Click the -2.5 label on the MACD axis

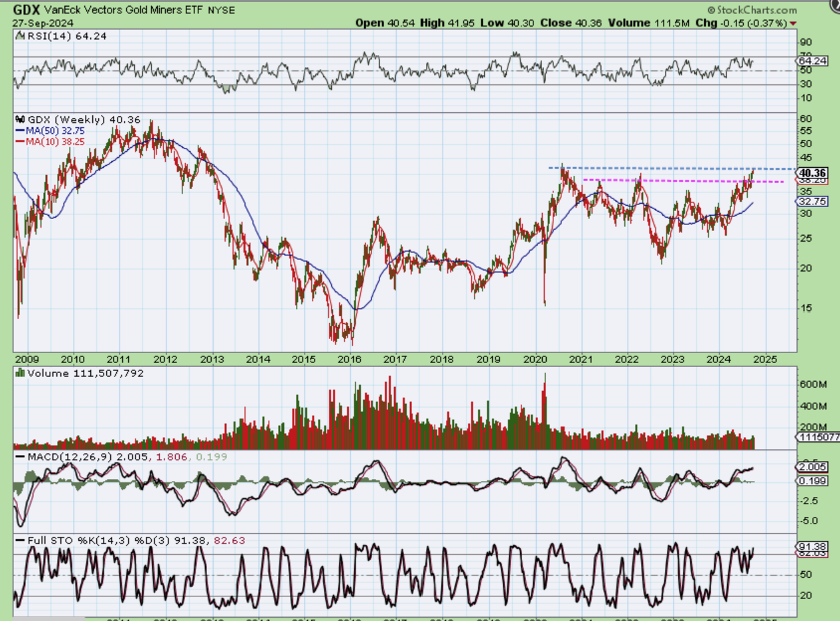(808, 500)
